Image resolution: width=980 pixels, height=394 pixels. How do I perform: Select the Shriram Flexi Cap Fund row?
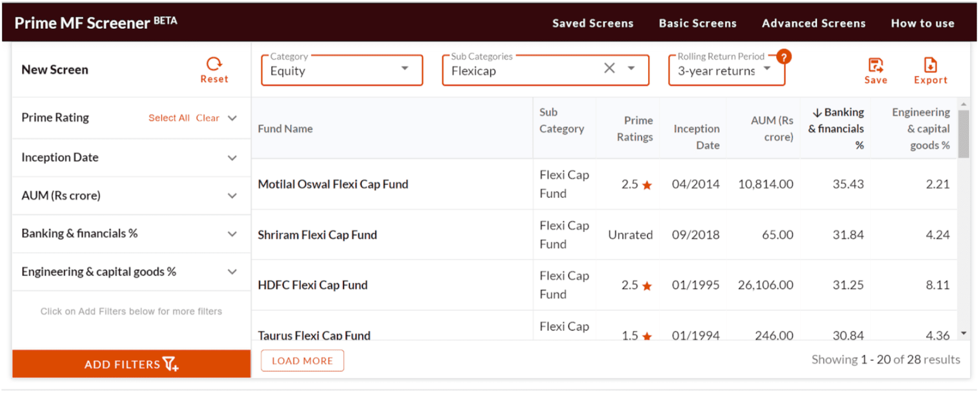click(604, 235)
